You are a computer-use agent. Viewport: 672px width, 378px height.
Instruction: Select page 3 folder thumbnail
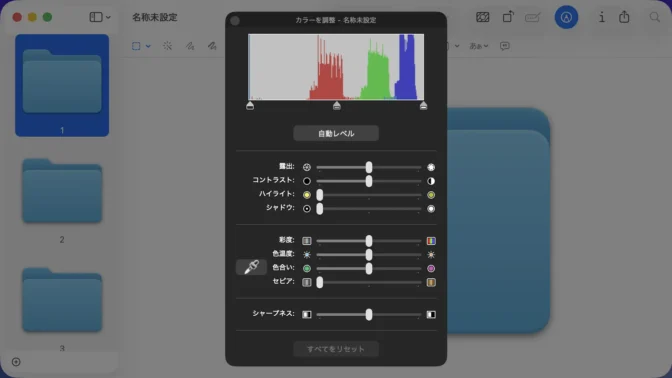click(x=62, y=300)
